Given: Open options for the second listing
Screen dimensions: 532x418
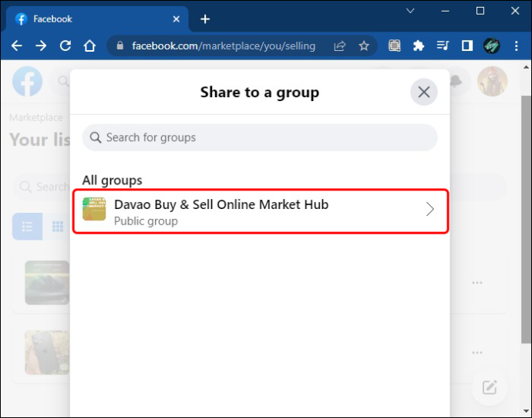Looking at the screenshot, I should [x=477, y=352].
